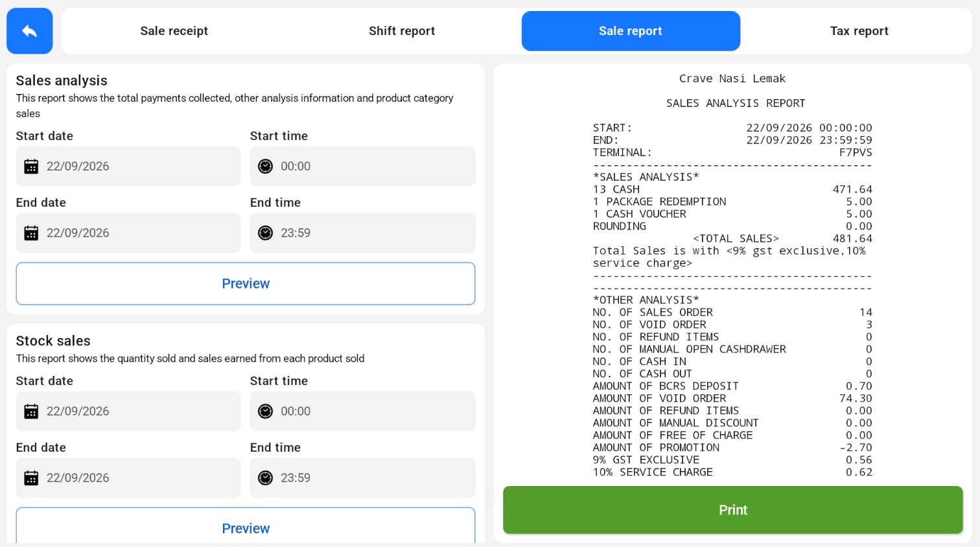Click the PACKAGE REDEMPTION receipt line

tap(732, 202)
